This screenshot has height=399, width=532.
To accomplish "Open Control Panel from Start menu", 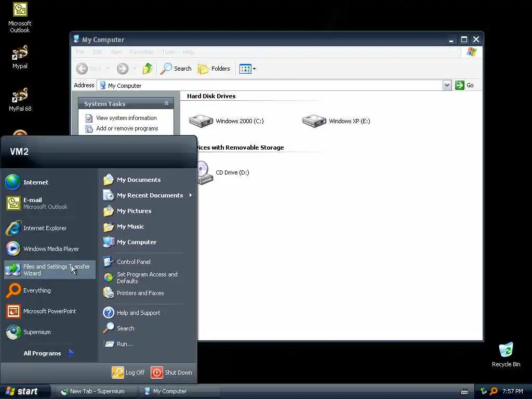I will click(x=147, y=262).
